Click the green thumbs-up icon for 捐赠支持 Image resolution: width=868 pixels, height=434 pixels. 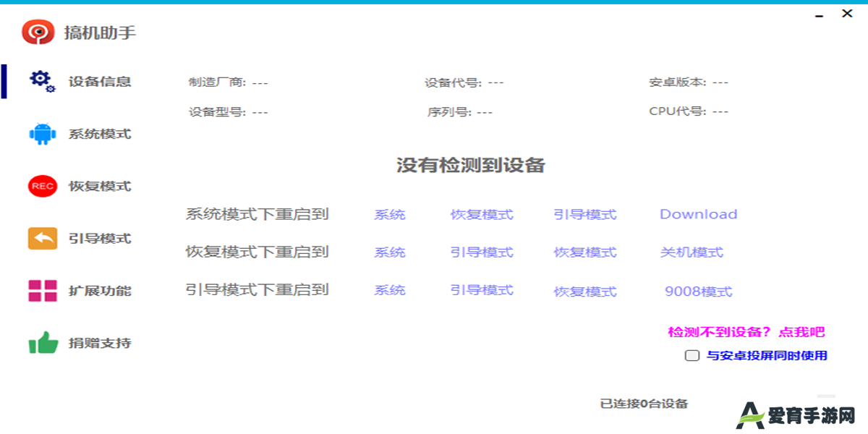point(43,343)
